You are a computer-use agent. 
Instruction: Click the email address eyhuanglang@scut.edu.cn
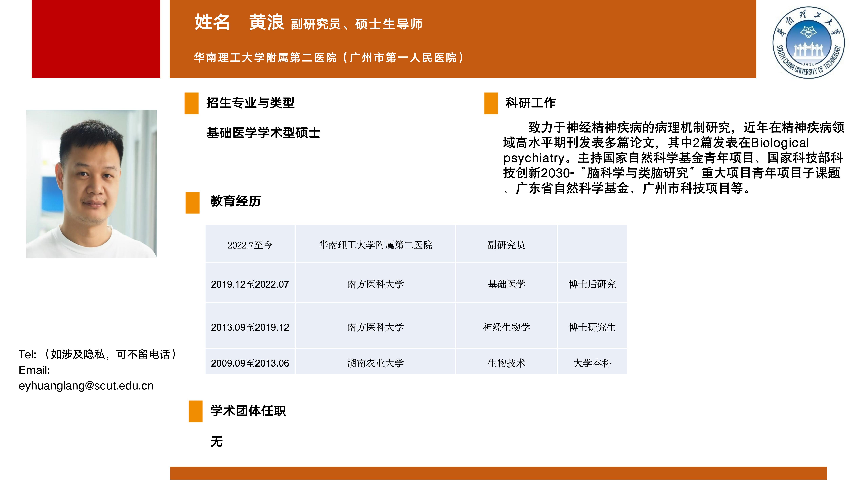point(86,386)
